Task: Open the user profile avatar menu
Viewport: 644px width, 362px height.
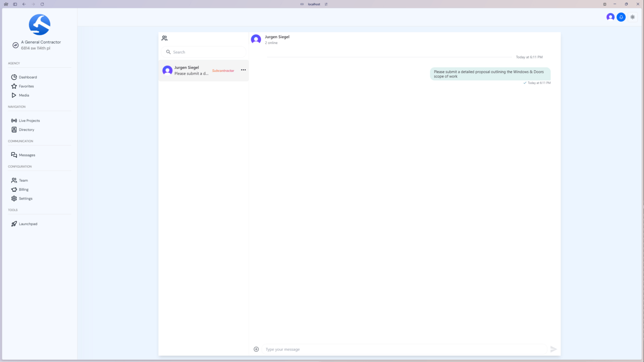Action: (x=610, y=17)
